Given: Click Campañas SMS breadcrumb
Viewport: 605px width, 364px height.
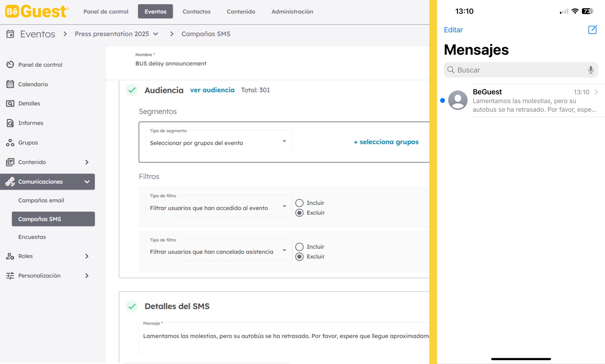Looking at the screenshot, I should point(206,34).
